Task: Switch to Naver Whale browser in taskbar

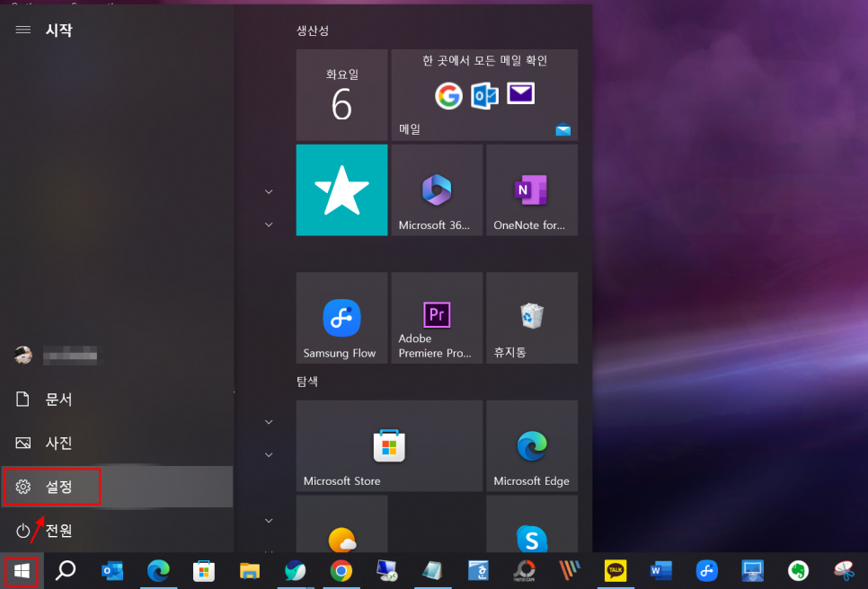Action: (295, 570)
